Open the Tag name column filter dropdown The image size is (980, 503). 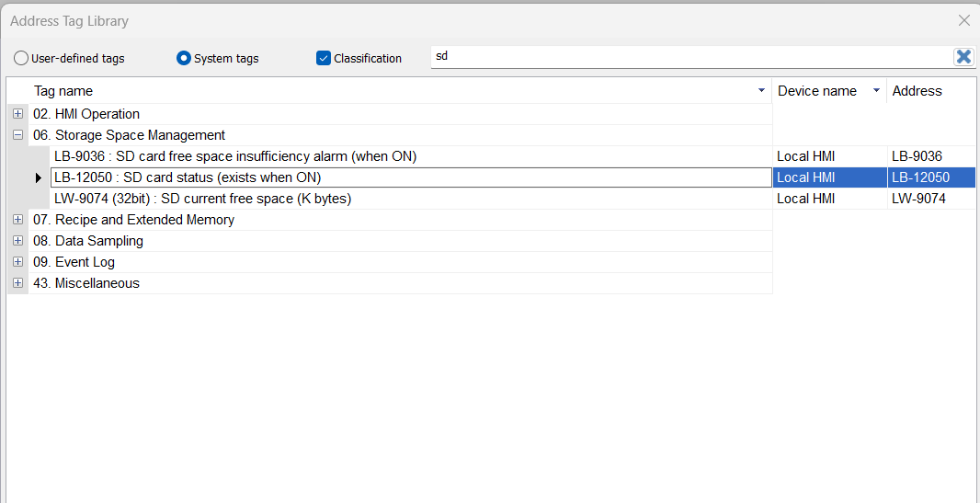coord(760,91)
